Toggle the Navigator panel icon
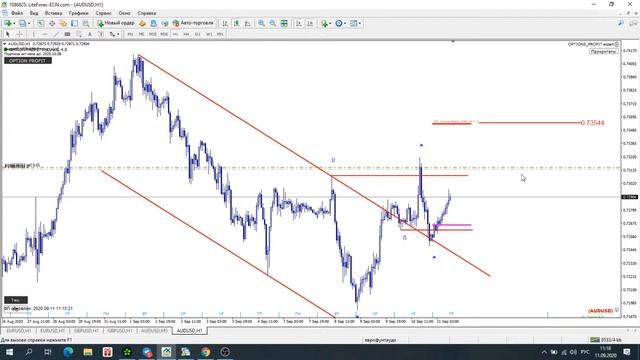 (63, 23)
